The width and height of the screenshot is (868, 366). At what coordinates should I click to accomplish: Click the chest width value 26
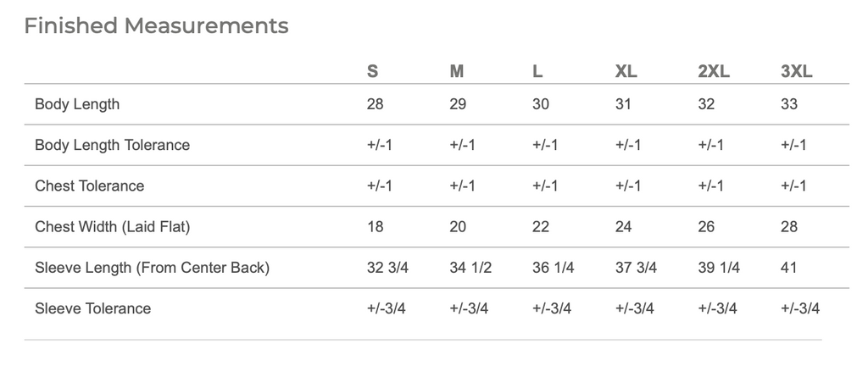pyautogui.click(x=706, y=227)
